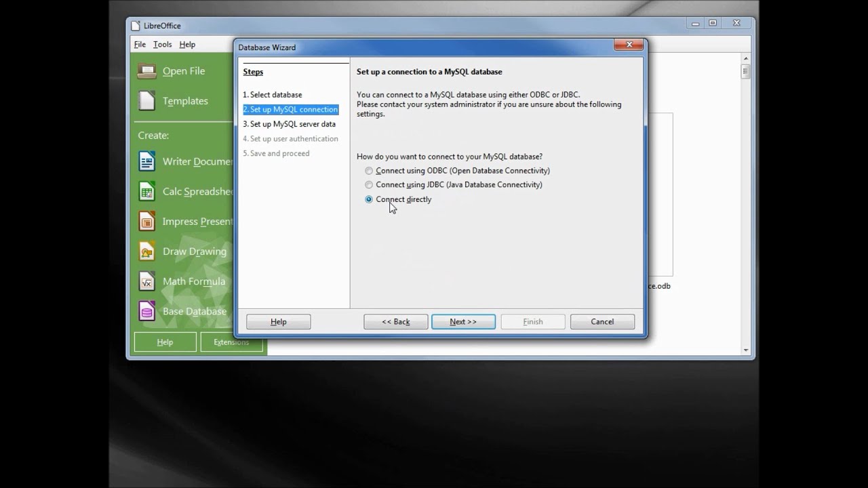The height and width of the screenshot is (488, 868).
Task: Click the Start Center scrollbar down arrow
Action: coord(746,350)
